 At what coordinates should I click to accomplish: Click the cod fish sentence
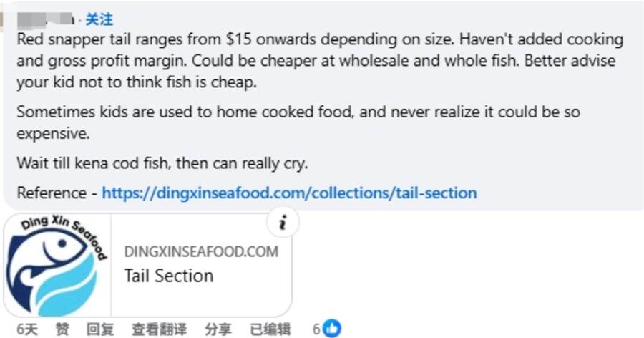(x=162, y=163)
